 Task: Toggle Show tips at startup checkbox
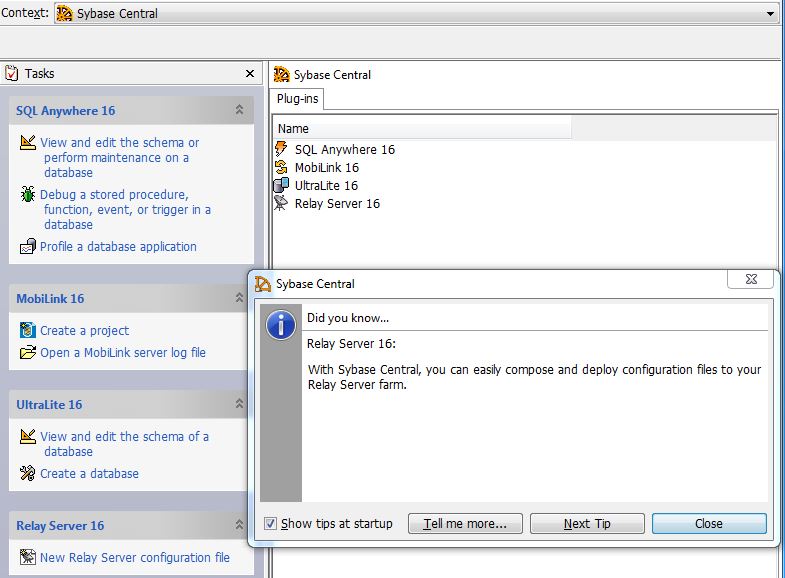(x=270, y=523)
